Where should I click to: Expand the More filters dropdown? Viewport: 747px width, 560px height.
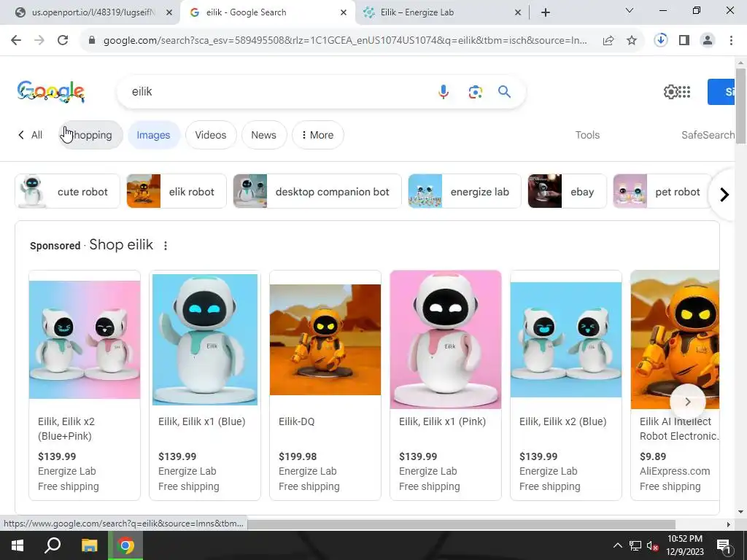[318, 135]
